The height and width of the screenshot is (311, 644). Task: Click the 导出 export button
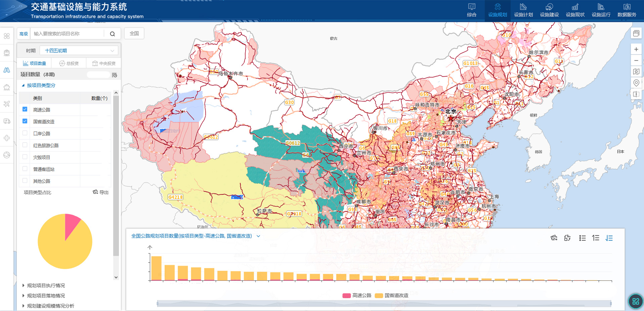click(101, 192)
